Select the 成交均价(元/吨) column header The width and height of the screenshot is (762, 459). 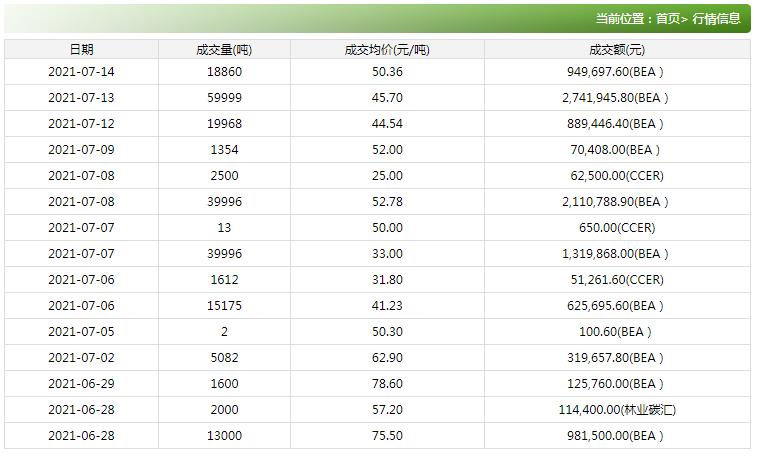(387, 50)
